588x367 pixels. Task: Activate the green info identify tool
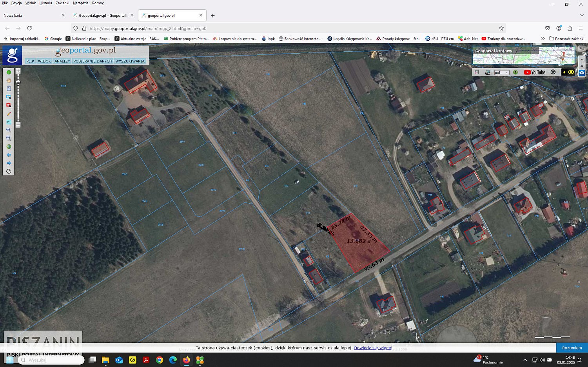(x=9, y=72)
